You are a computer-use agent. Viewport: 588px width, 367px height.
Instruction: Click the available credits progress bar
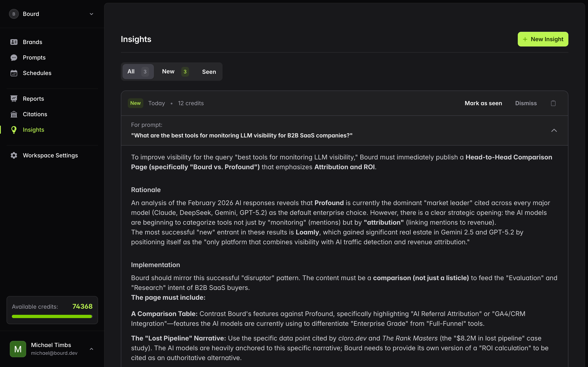pos(52,316)
